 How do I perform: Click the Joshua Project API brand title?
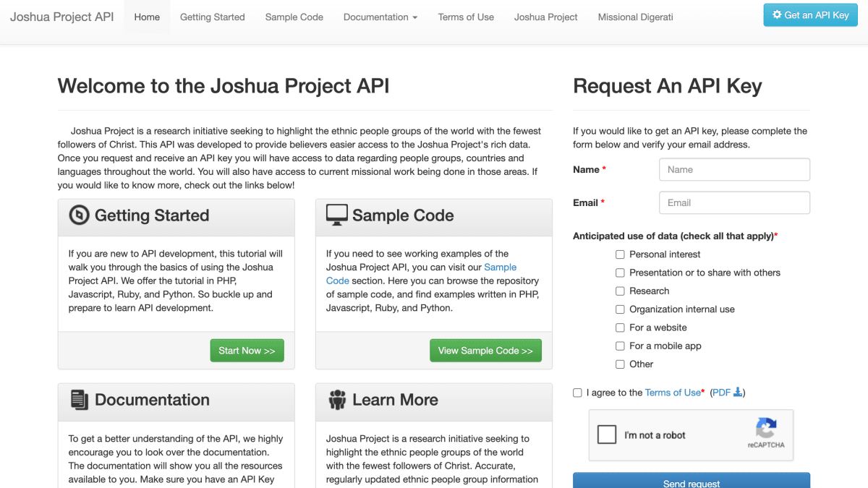pos(62,17)
